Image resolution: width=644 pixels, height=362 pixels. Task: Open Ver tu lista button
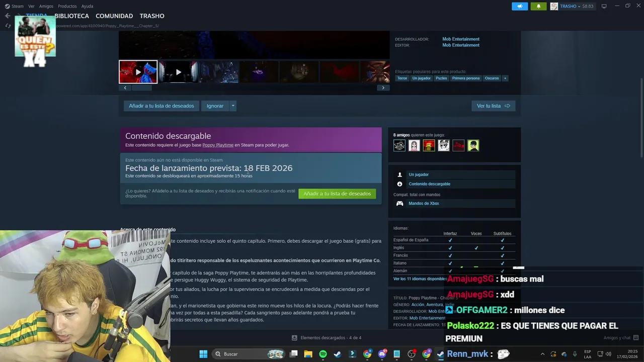pyautogui.click(x=493, y=106)
